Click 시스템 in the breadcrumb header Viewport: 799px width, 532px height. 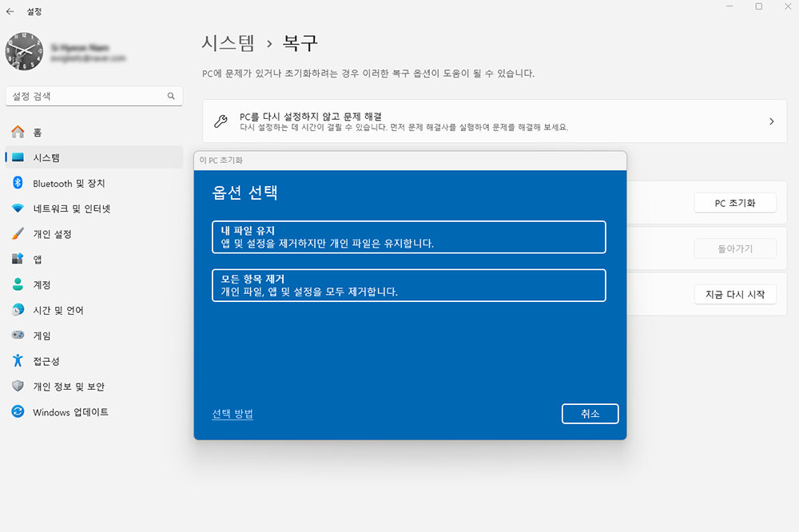click(x=228, y=43)
